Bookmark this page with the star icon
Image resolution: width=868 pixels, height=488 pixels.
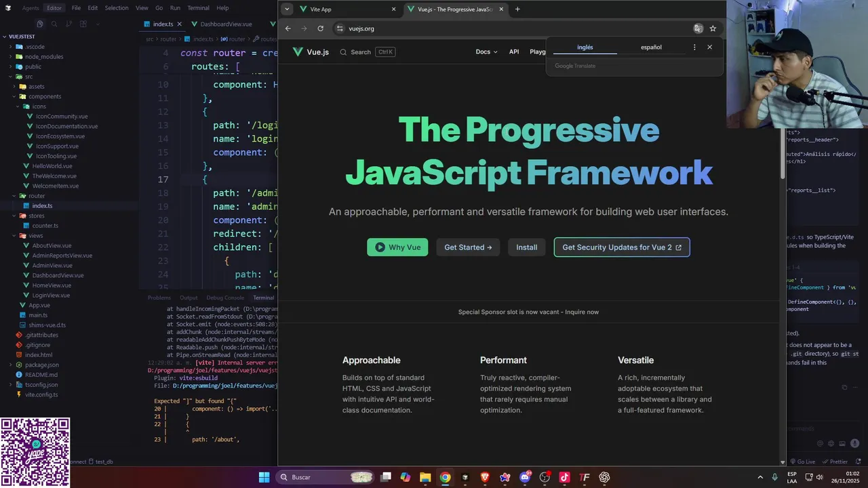coord(713,28)
